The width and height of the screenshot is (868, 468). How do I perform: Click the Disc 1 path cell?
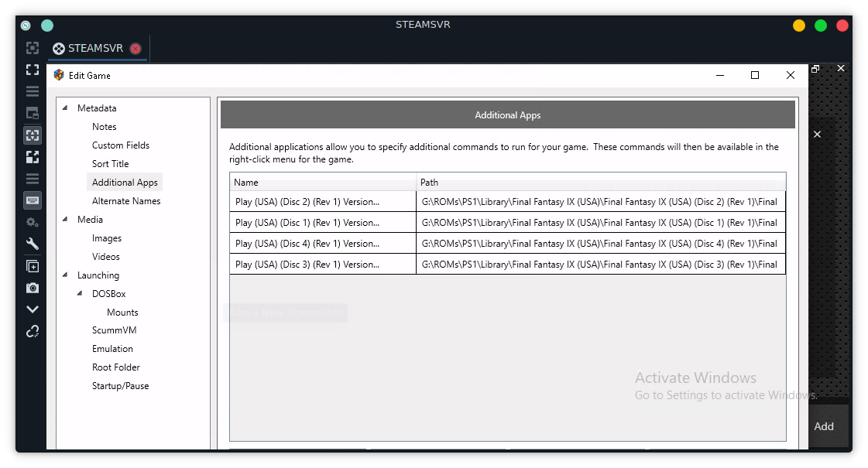tap(601, 222)
